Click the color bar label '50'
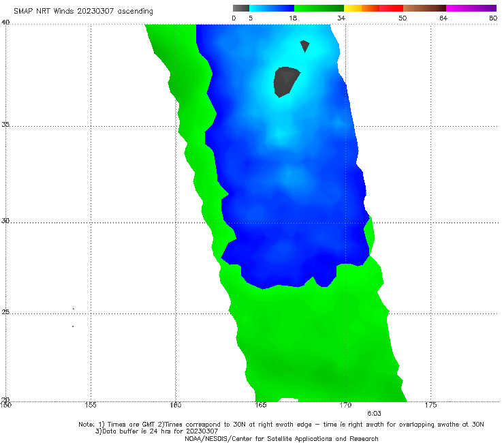This screenshot has height=443, width=504. point(403,18)
